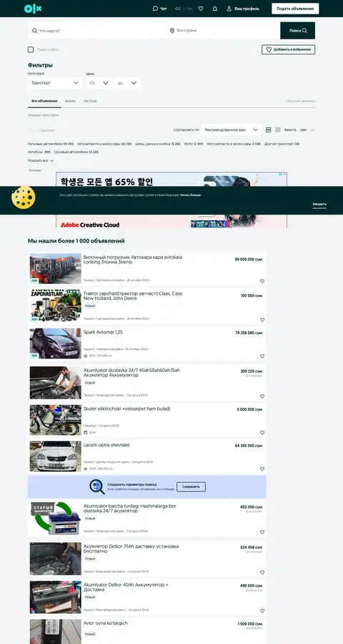343x644 pixels.
Task: Open Легковые автомобили subcategory
Action: point(51,144)
